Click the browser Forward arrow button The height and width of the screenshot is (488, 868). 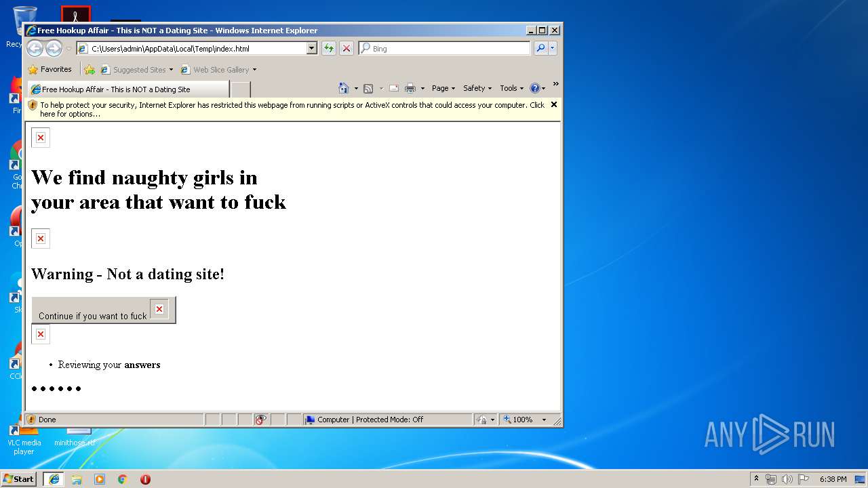54,48
